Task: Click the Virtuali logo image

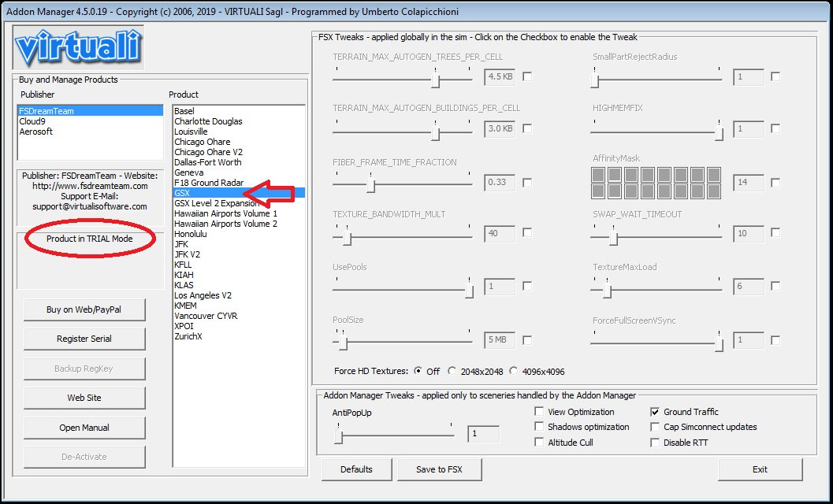Action: click(x=78, y=47)
